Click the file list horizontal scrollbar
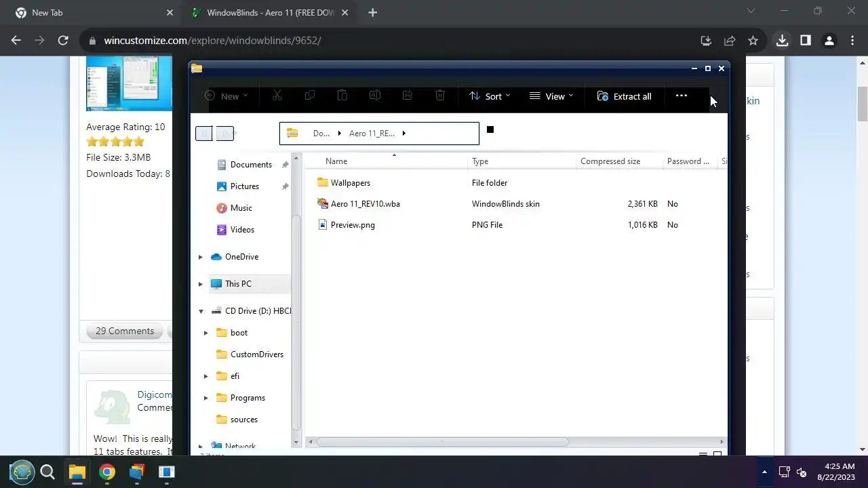Screen dimensions: 868x488 442,442
